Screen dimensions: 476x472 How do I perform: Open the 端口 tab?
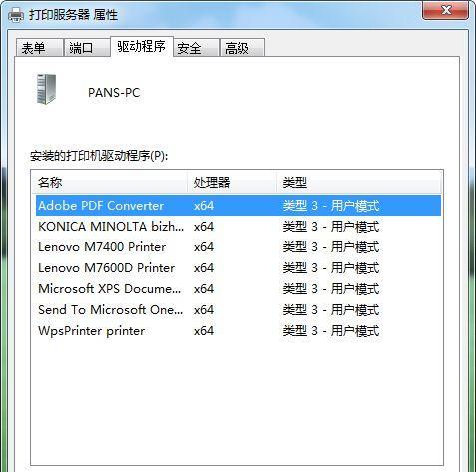[87, 48]
